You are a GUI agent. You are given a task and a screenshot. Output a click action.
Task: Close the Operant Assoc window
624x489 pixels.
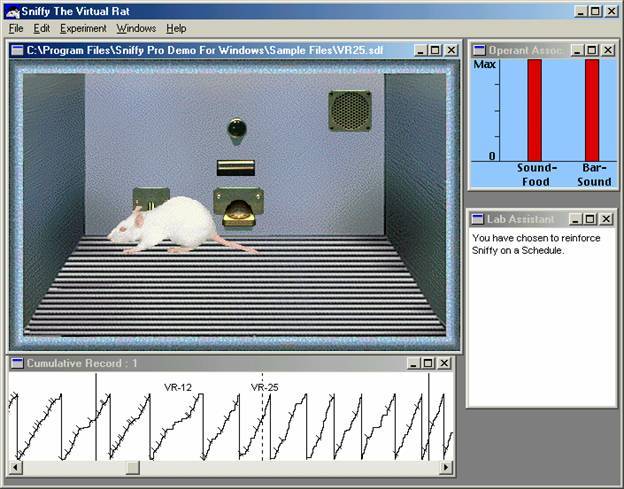point(608,50)
